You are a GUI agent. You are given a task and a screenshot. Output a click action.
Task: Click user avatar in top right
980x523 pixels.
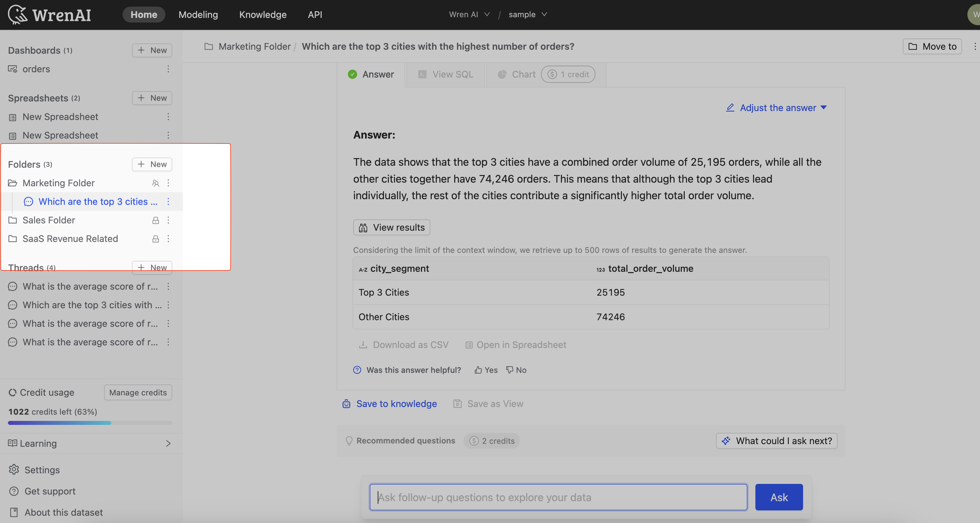975,15
